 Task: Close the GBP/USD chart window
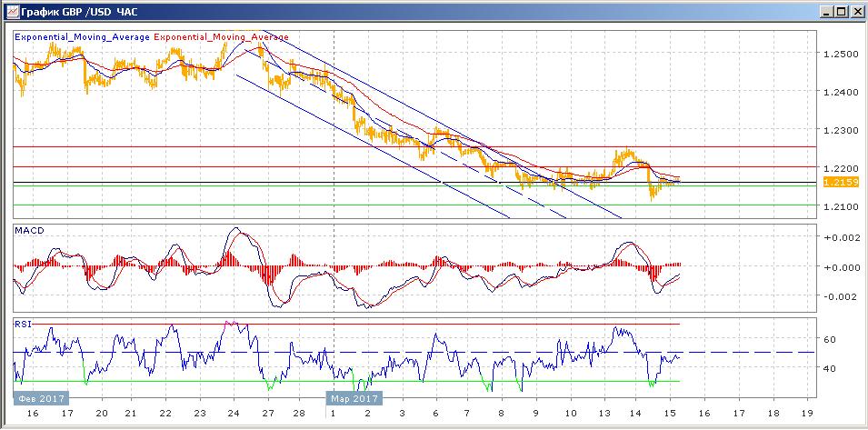point(855,12)
